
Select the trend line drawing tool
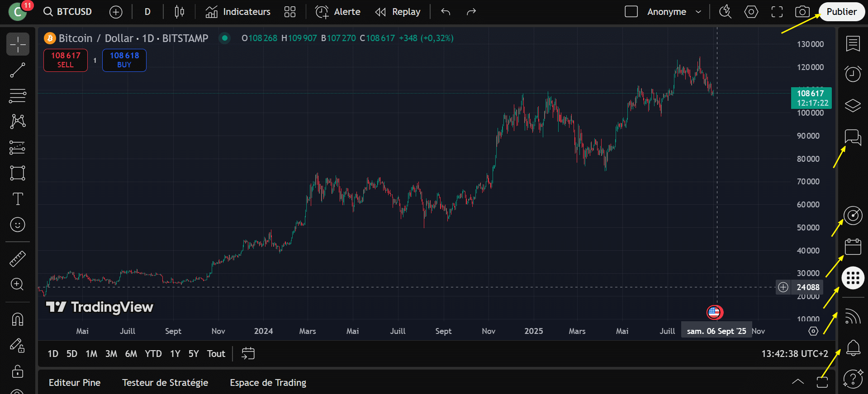(x=18, y=70)
